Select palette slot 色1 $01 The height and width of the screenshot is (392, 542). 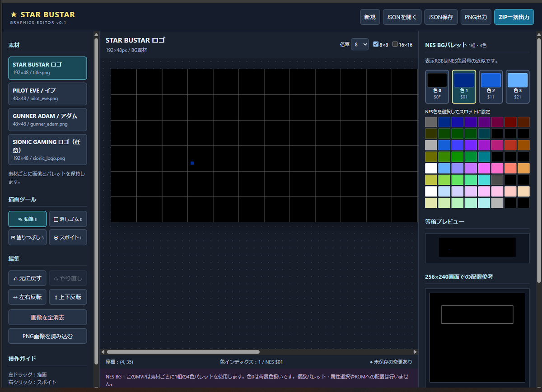(x=464, y=87)
